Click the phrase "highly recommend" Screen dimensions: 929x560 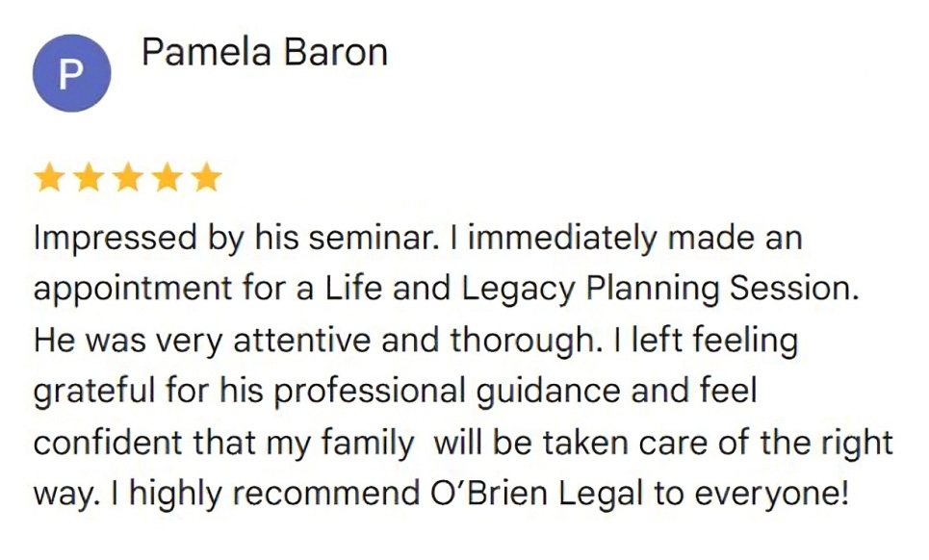pyautogui.click(x=275, y=494)
